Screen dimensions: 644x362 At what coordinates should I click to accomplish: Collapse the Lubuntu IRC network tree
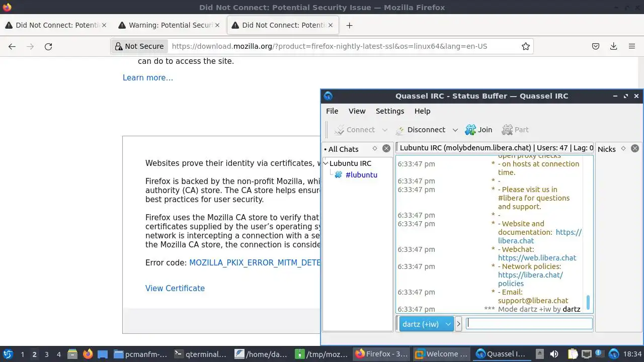pyautogui.click(x=326, y=163)
